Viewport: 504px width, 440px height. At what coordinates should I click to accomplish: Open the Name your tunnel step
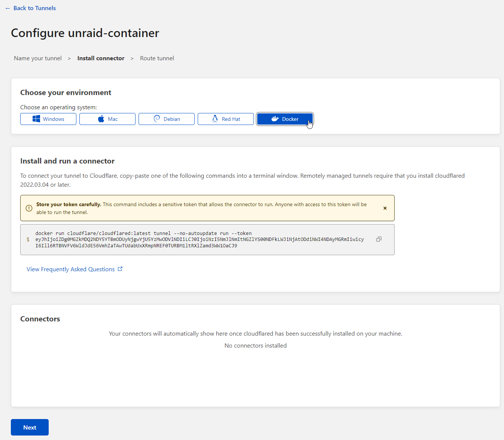[x=38, y=58]
